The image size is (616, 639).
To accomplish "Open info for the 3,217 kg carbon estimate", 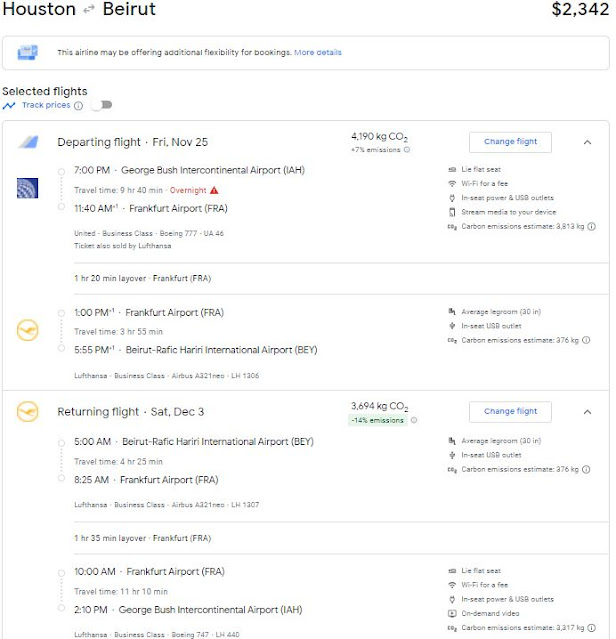I will [592, 627].
